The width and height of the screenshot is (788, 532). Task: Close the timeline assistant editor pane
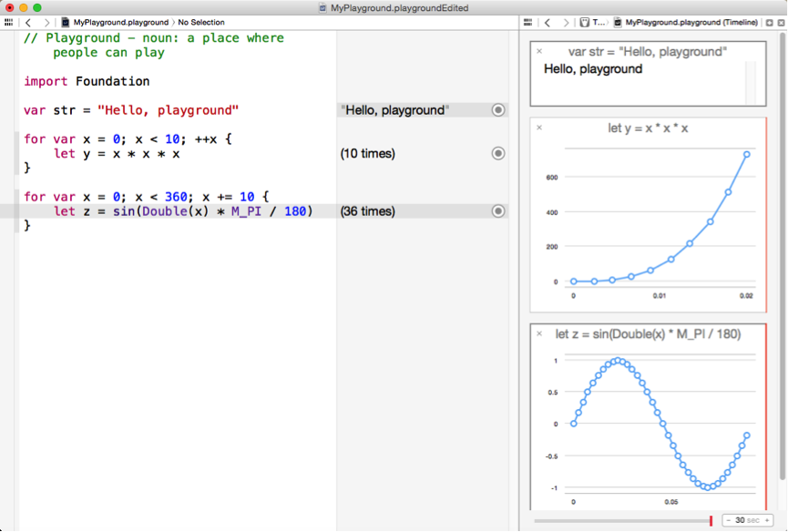point(781,23)
